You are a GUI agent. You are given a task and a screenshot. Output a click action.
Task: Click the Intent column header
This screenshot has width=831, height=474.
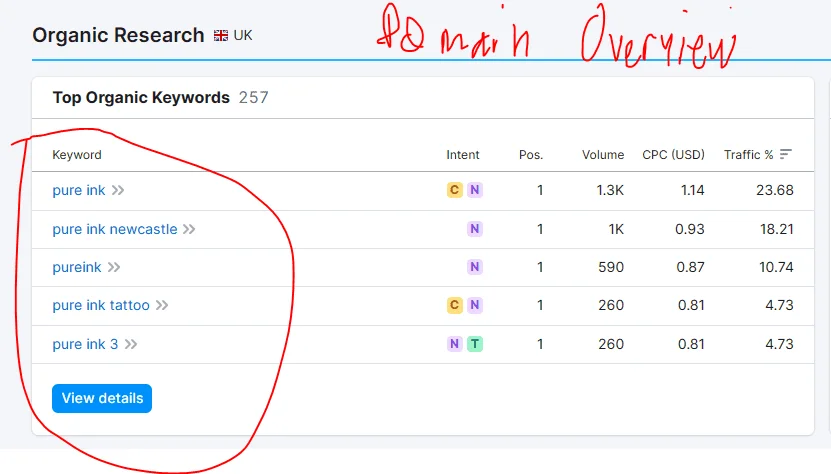pyautogui.click(x=463, y=155)
